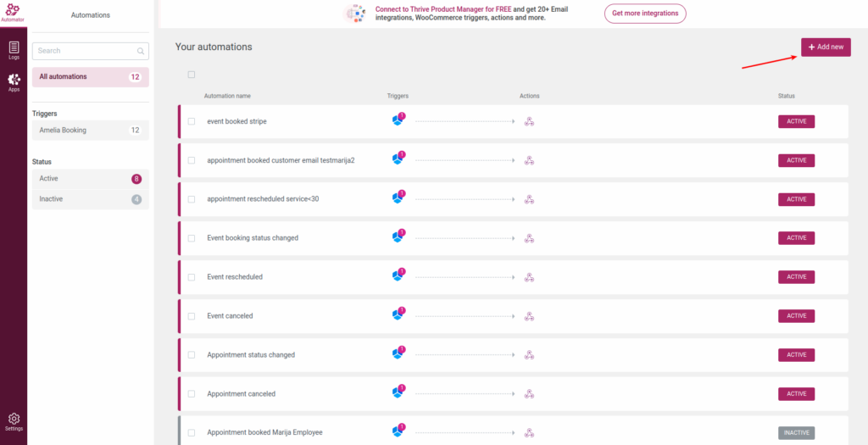Click action icon for Event booking status changed
Viewport: 868px width, 445px height.
click(x=529, y=238)
